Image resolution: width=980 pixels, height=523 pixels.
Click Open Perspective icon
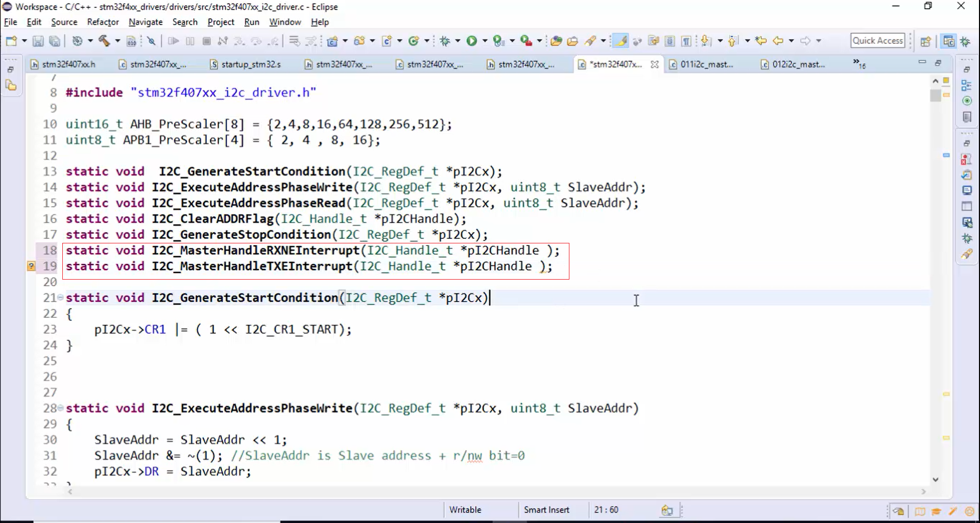click(x=925, y=41)
